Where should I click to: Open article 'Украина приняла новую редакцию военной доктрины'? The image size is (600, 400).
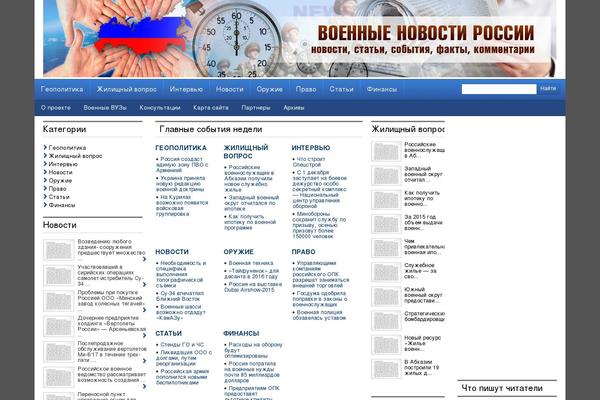181,184
